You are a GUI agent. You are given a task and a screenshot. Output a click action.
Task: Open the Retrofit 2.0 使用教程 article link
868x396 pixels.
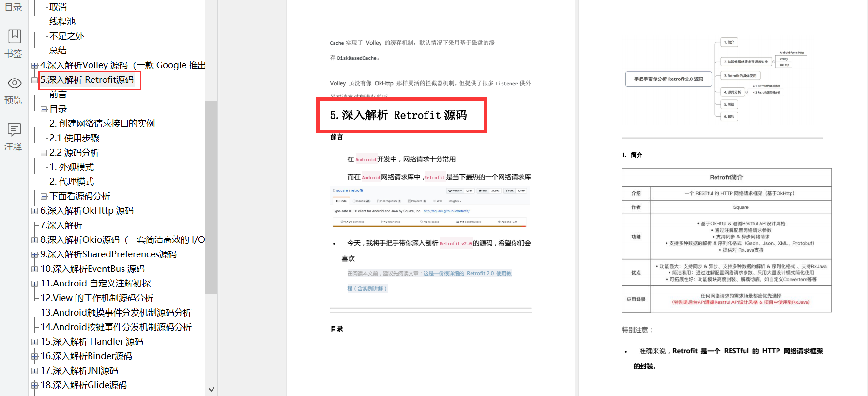tap(468, 273)
